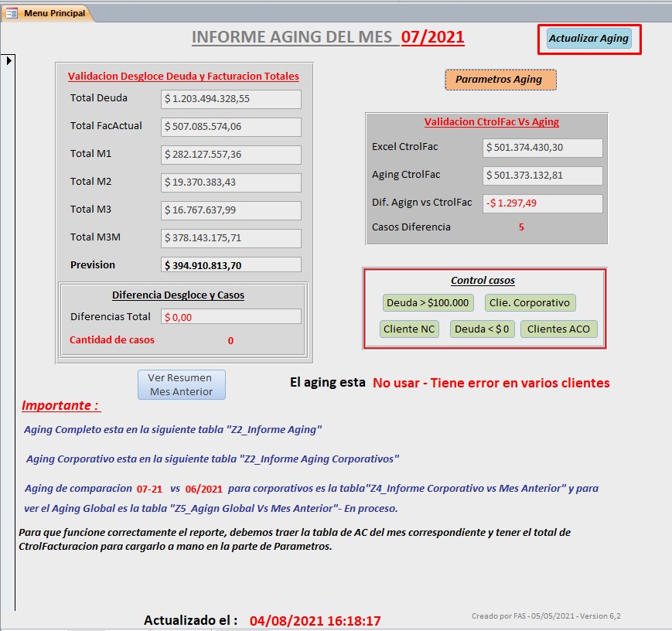672x631 pixels.
Task: Click the Aging CtrolFac value field
Action: click(541, 176)
